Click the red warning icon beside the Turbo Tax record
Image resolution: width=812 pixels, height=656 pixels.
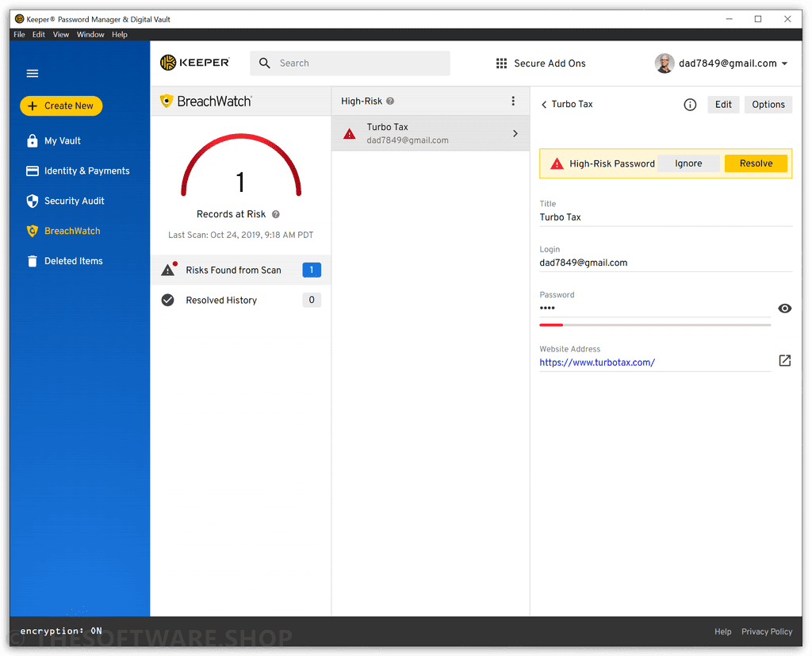point(350,134)
